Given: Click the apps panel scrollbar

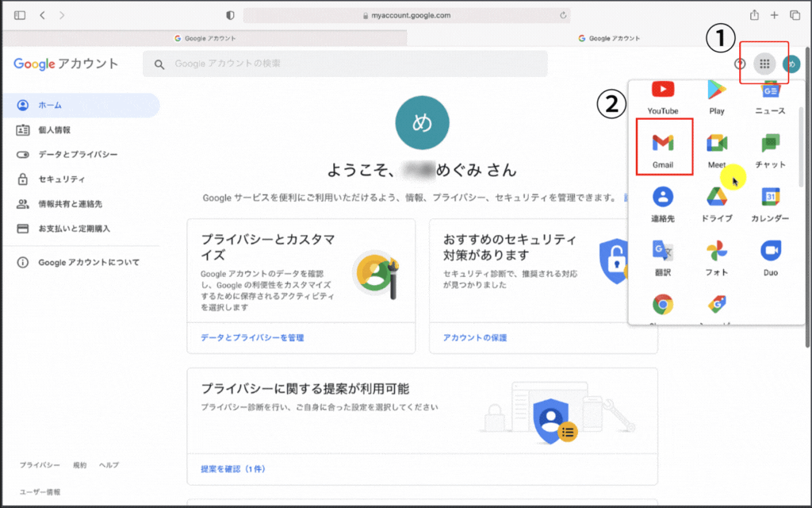Looking at the screenshot, I should 801,148.
